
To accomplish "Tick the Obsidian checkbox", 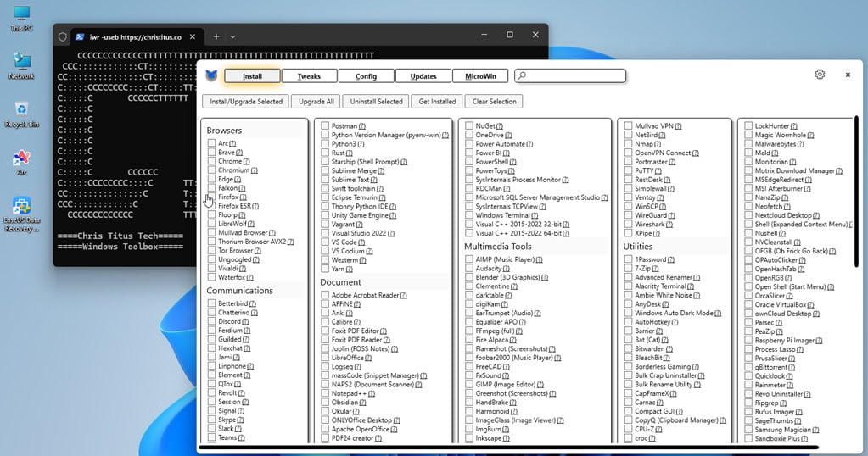I will (x=325, y=402).
